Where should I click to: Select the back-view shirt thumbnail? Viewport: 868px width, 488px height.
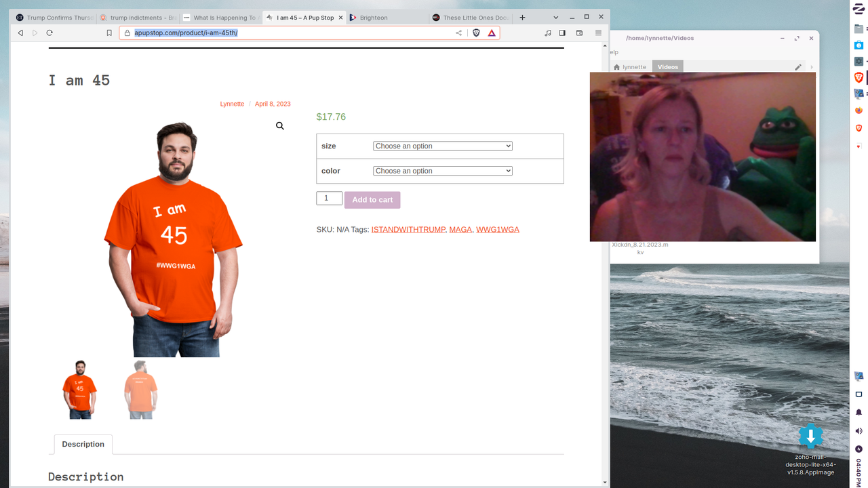(x=141, y=390)
